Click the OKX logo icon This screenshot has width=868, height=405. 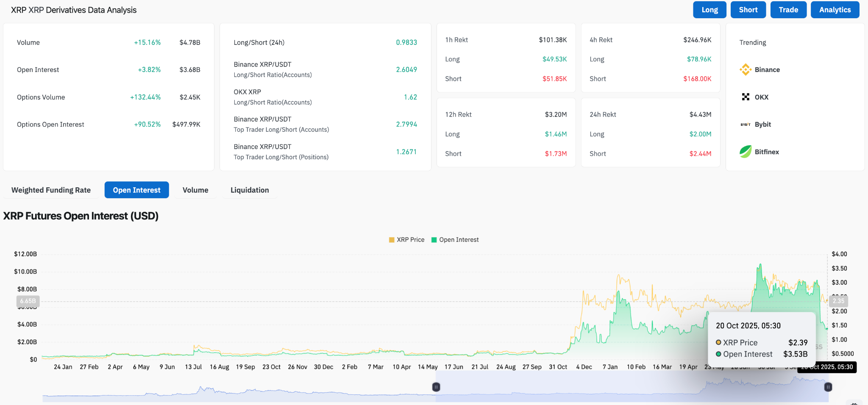point(746,97)
